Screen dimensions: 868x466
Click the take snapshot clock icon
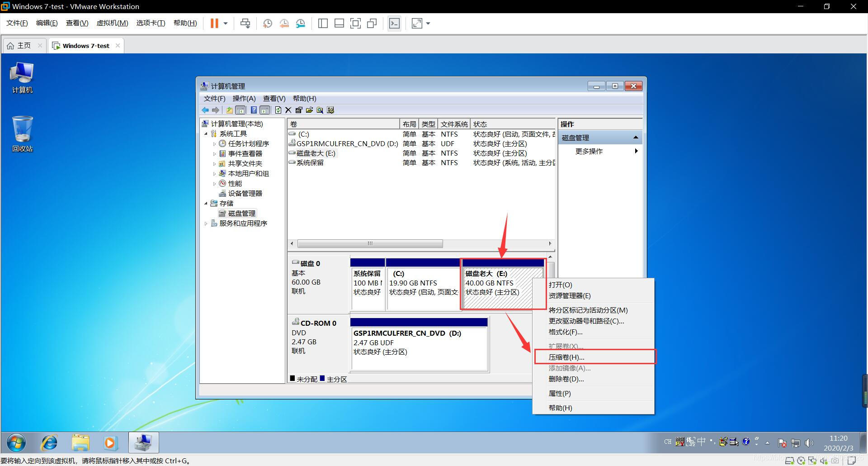(267, 23)
